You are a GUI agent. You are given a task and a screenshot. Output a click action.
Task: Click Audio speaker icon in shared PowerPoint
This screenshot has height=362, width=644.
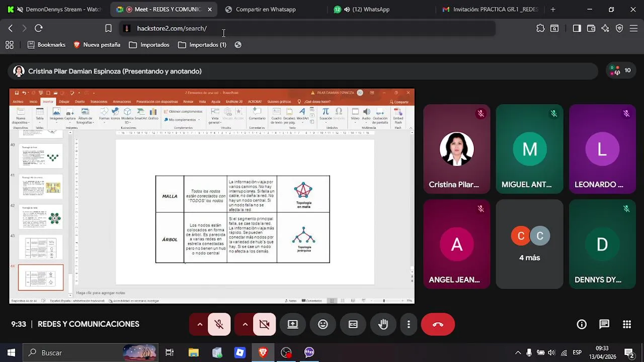366,114
